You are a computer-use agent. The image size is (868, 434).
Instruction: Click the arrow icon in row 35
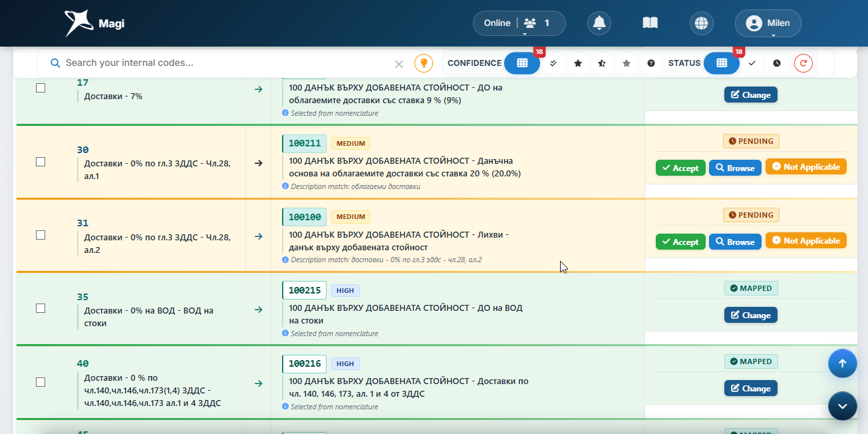[259, 310]
